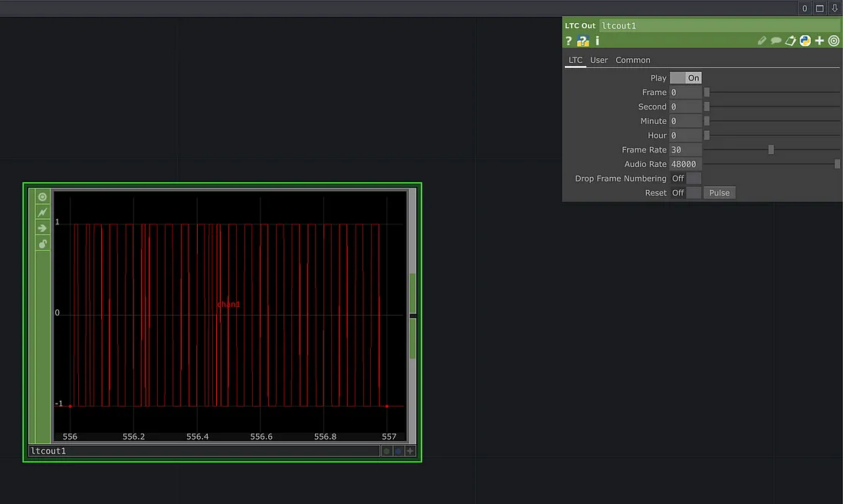Click the concentric circle target icon in the header
This screenshot has width=843, height=504.
834,41
